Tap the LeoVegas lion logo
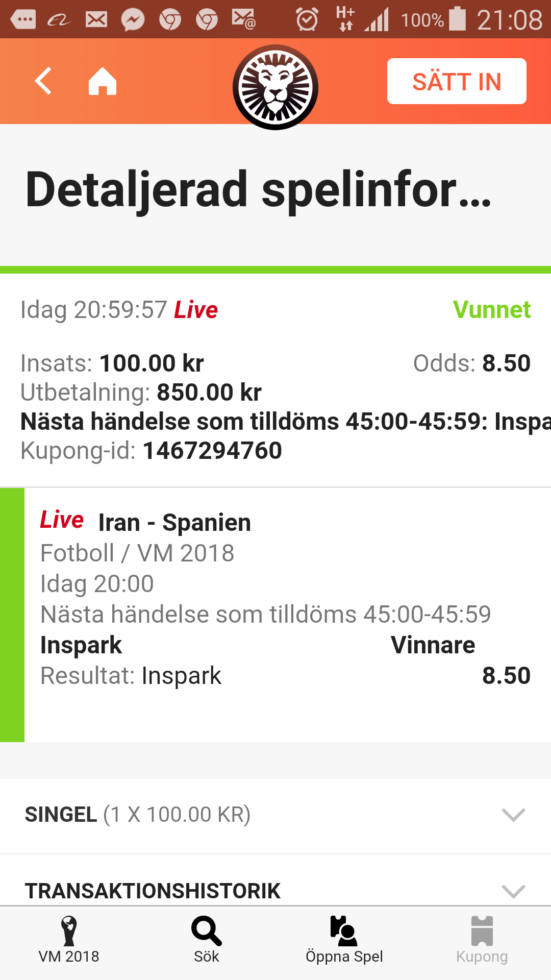The width and height of the screenshot is (551, 980). pyautogui.click(x=275, y=87)
